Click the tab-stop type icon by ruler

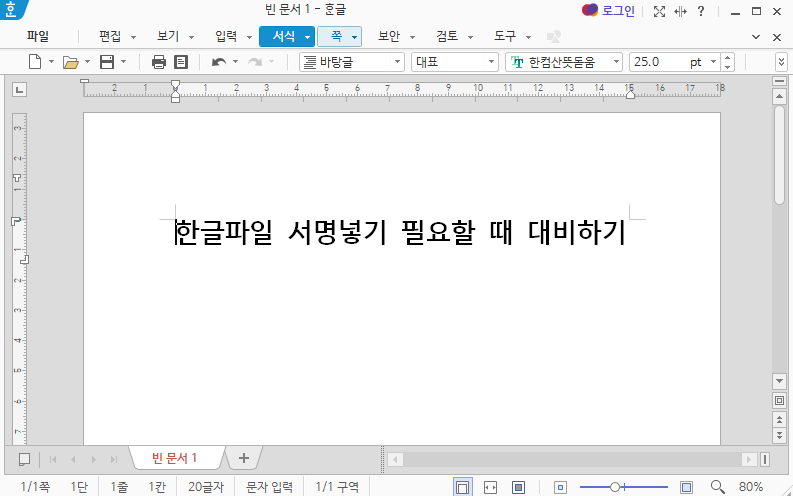point(19,90)
